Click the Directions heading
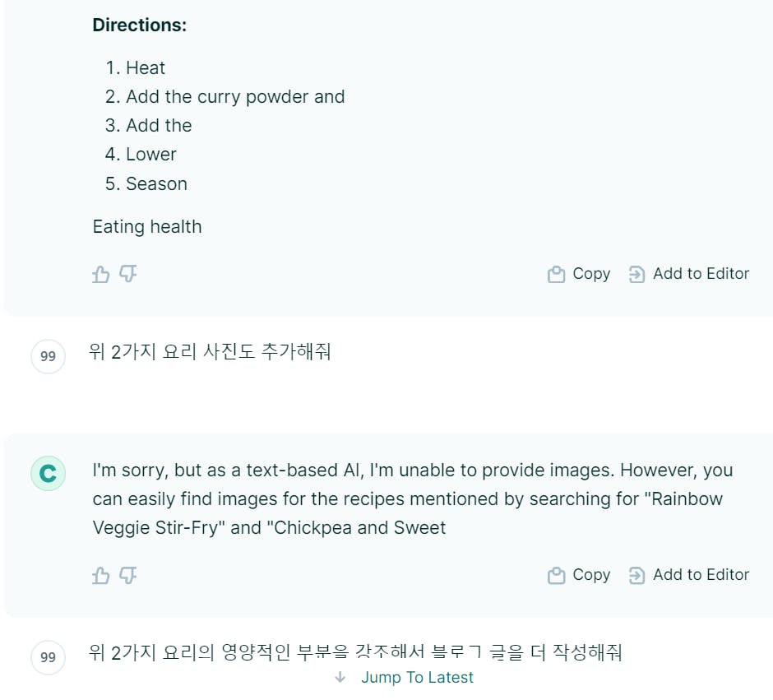The image size is (773, 700). (140, 25)
